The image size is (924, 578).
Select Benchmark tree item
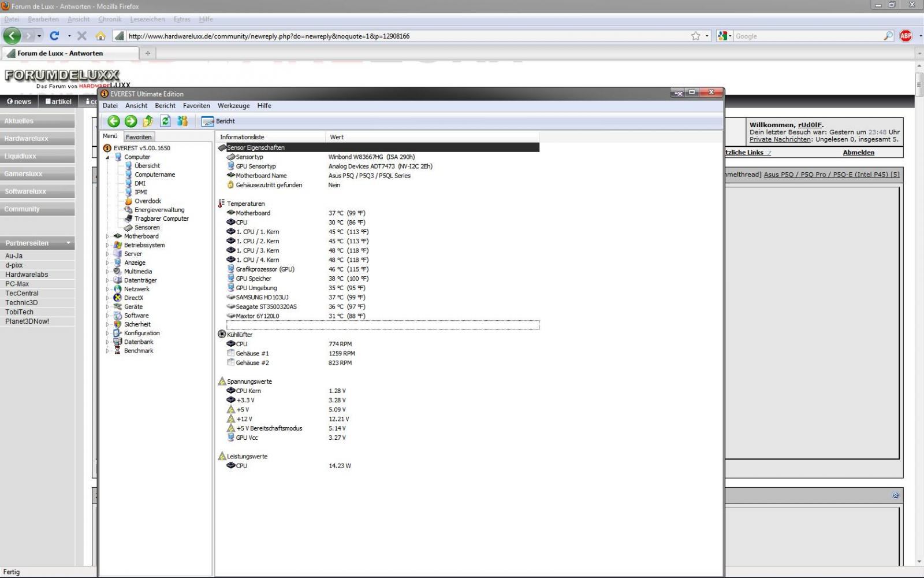(139, 351)
